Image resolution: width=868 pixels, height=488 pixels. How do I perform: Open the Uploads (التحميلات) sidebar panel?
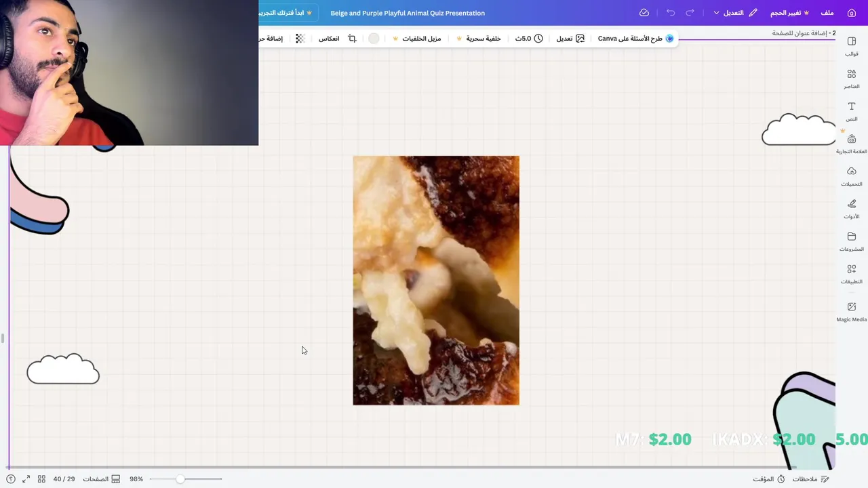852,176
